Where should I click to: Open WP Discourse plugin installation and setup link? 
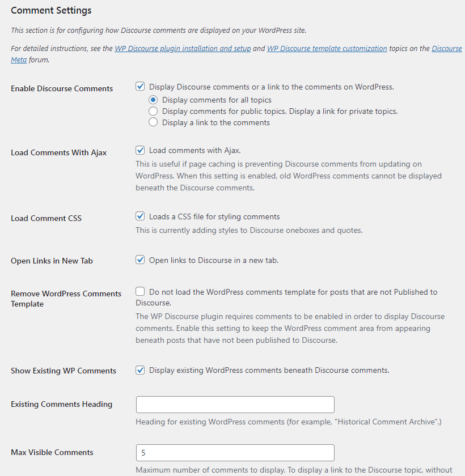click(183, 49)
